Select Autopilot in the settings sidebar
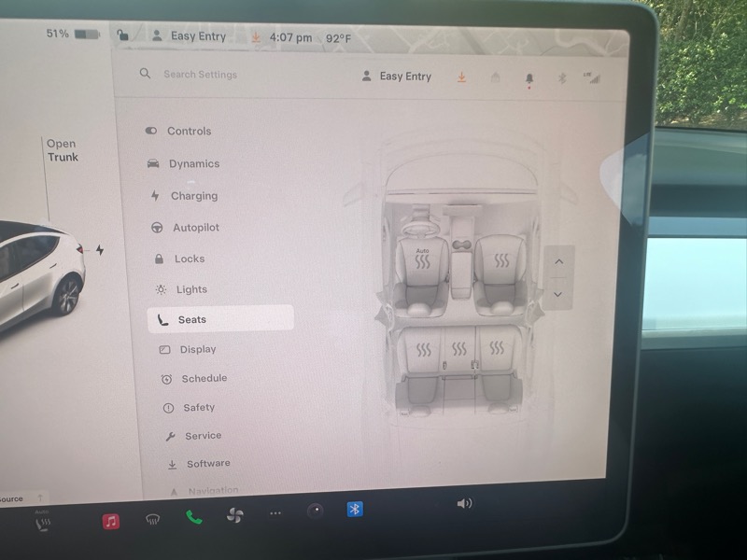The height and width of the screenshot is (560, 747). tap(196, 227)
